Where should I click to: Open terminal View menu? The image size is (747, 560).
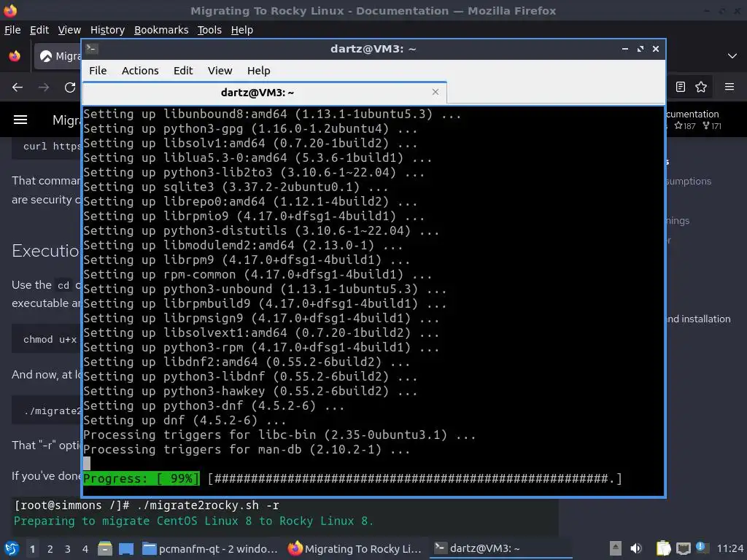pos(220,71)
